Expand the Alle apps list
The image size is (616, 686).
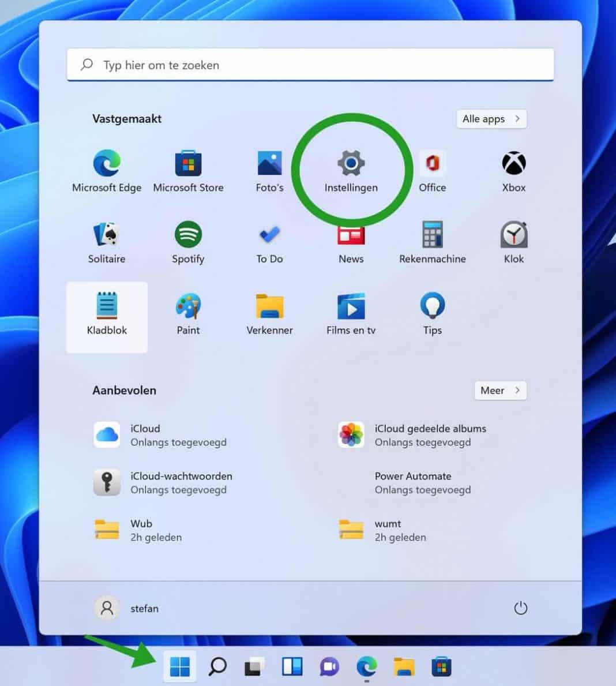pyautogui.click(x=491, y=119)
